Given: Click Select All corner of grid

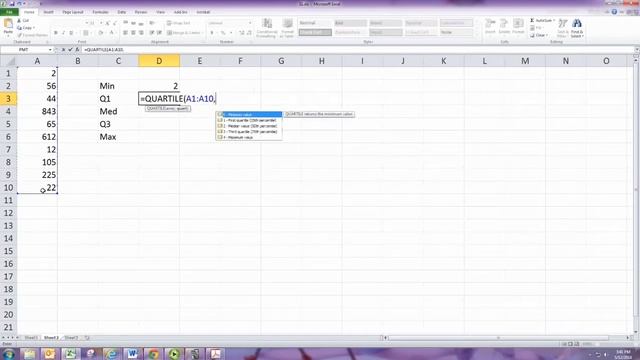Looking at the screenshot, I should [8, 61].
